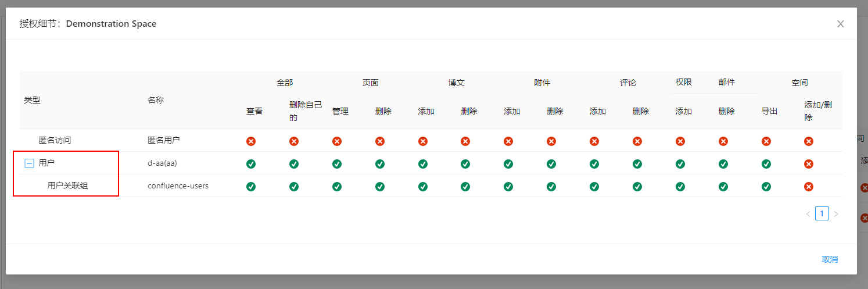Screen dimensions: 868x289
Task: Click the 添加/删除 red cross for d-aa(aa)
Action: [x=809, y=164]
